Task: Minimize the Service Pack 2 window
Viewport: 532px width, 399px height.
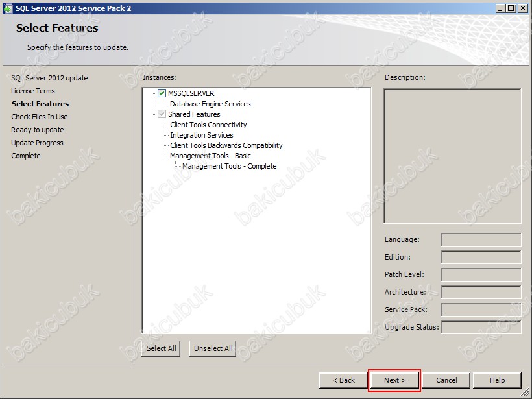Action: 500,8
